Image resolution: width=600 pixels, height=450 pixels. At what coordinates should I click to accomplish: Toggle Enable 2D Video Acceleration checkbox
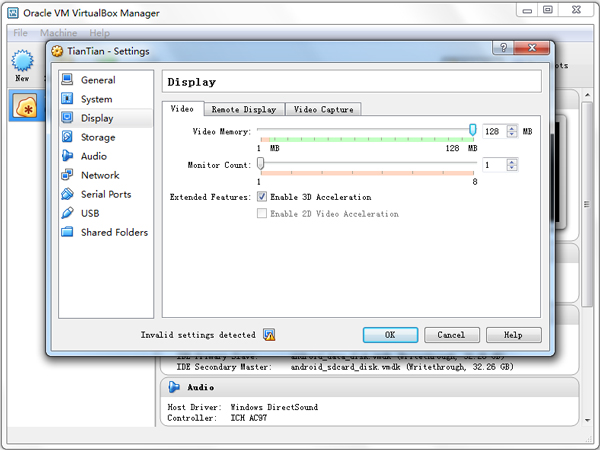[x=262, y=214]
